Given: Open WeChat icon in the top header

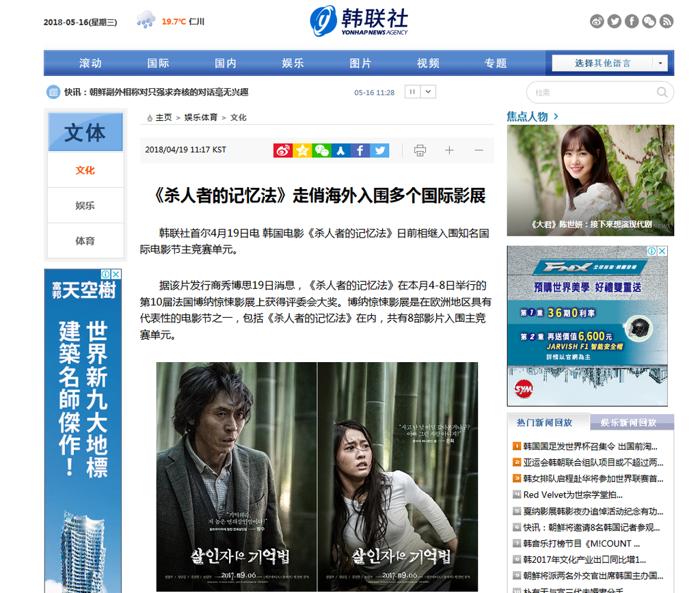Looking at the screenshot, I should pos(649,21).
